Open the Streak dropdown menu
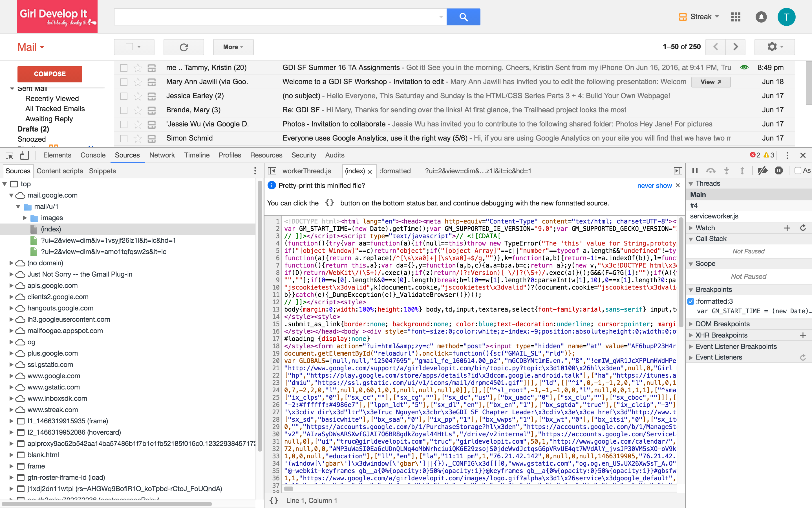The image size is (812, 508). 699,17
